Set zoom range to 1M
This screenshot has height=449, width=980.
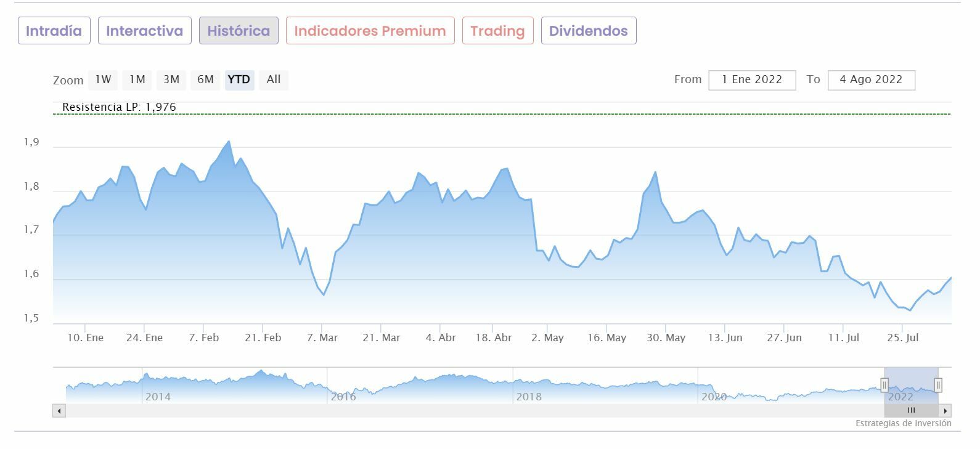click(x=137, y=79)
